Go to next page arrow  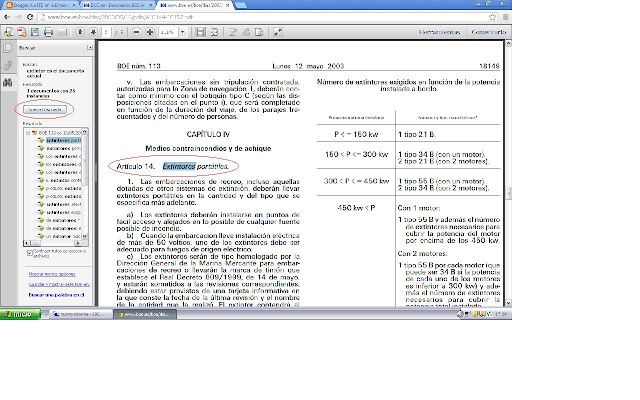(93, 32)
